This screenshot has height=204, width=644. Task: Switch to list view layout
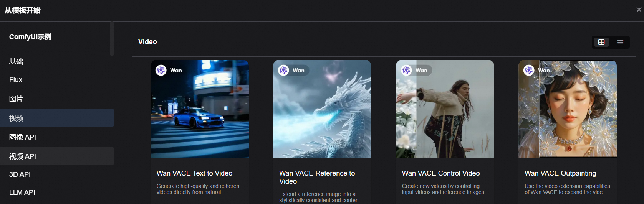click(x=620, y=42)
